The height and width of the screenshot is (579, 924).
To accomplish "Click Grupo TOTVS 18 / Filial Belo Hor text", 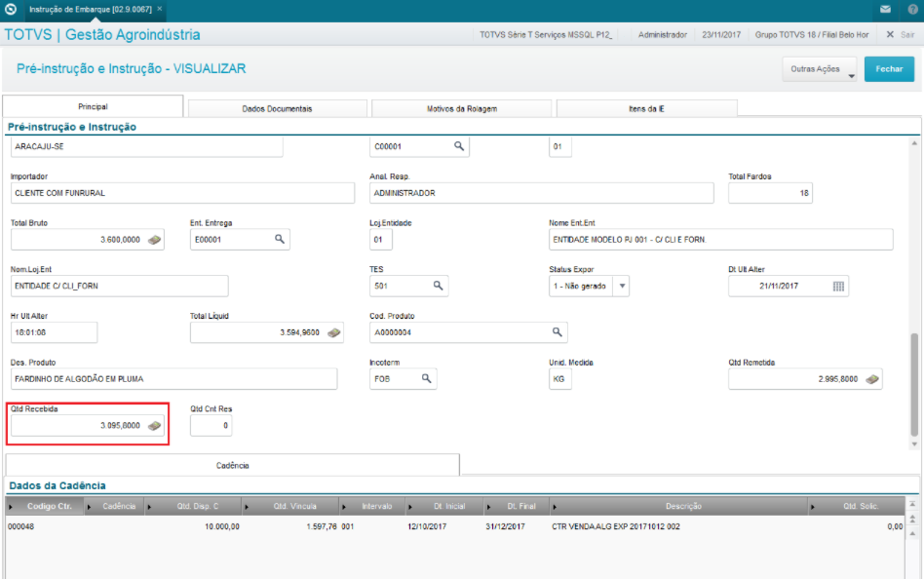I will (812, 35).
